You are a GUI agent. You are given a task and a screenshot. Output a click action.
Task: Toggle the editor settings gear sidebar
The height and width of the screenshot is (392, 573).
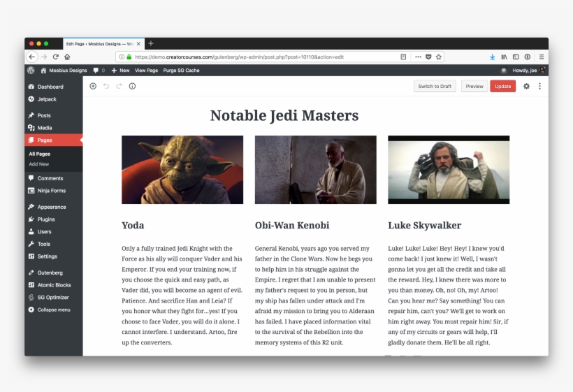526,86
